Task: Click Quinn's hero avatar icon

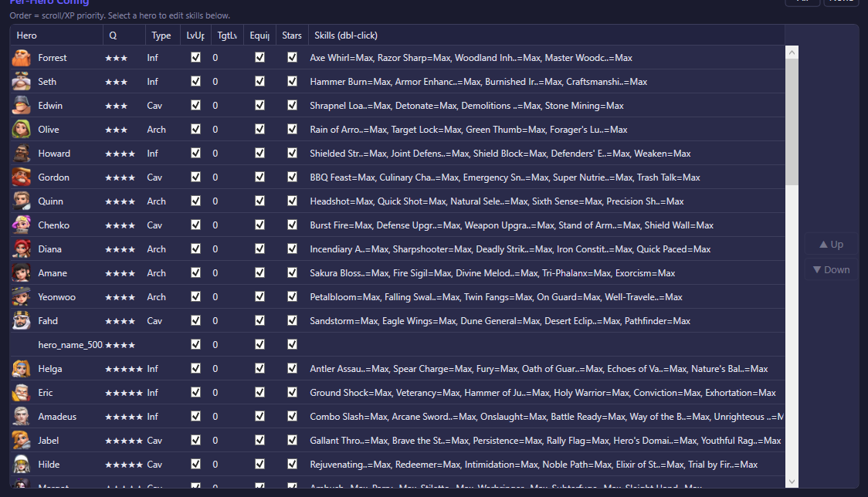Action: [22, 201]
